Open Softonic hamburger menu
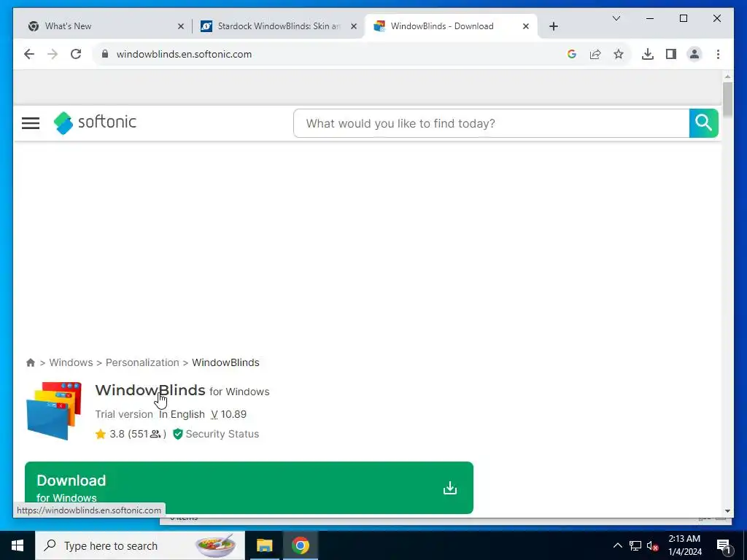747x560 pixels. pos(31,123)
